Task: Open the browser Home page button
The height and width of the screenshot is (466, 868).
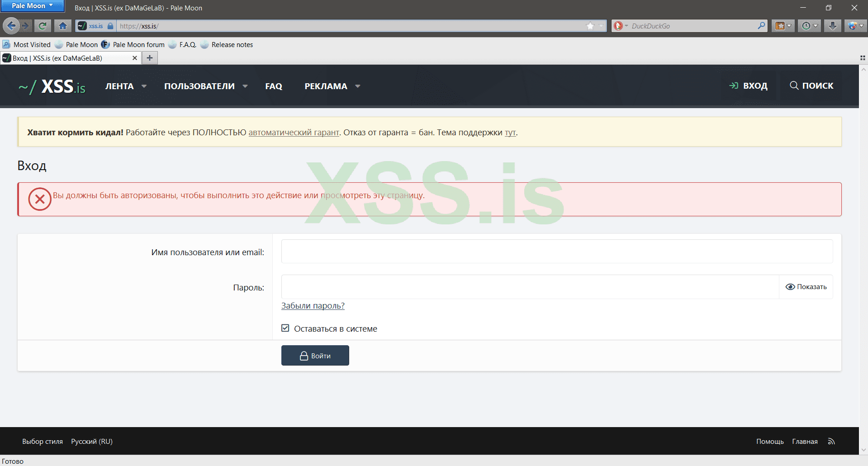Action: 63,26
